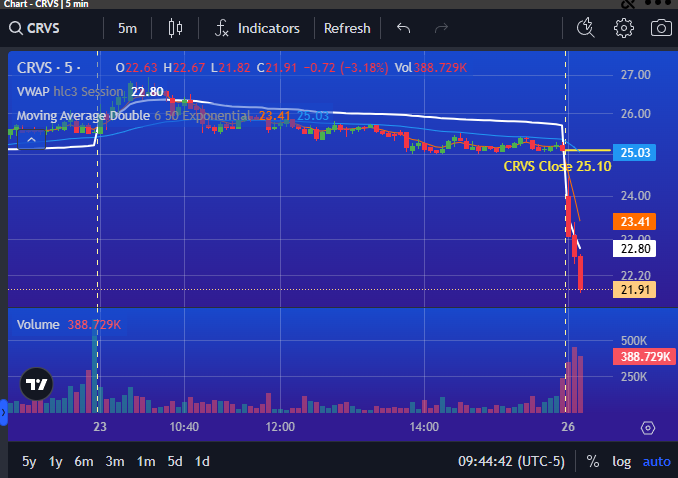Select the 1d date range

point(202,462)
